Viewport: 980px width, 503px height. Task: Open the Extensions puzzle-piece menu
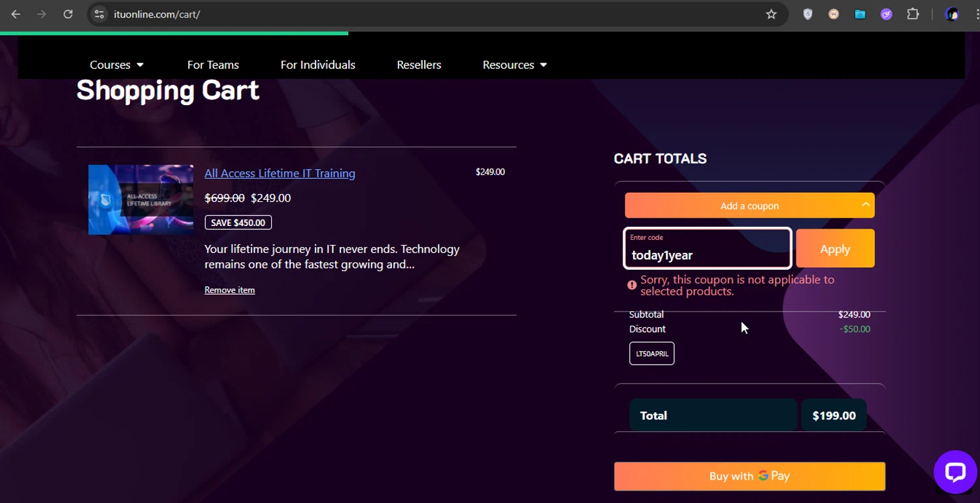(913, 14)
